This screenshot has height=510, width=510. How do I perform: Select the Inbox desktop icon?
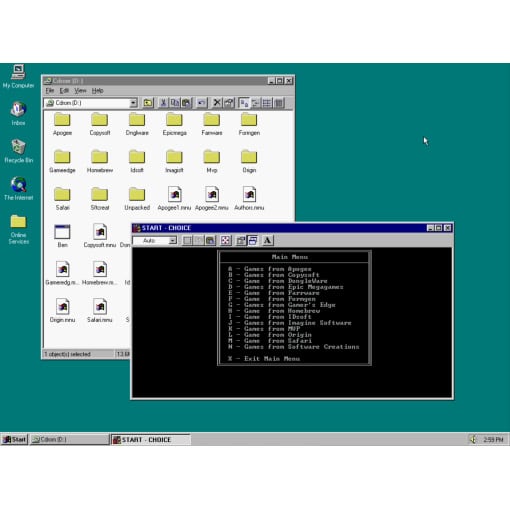pos(18,114)
